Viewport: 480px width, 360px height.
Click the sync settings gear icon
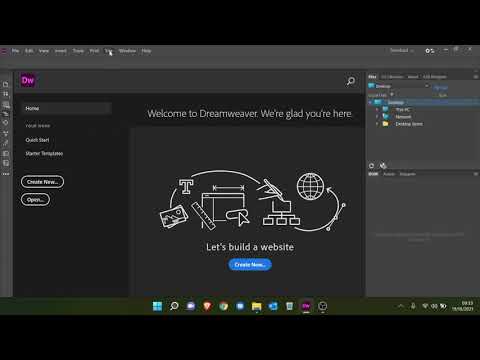tap(429, 51)
